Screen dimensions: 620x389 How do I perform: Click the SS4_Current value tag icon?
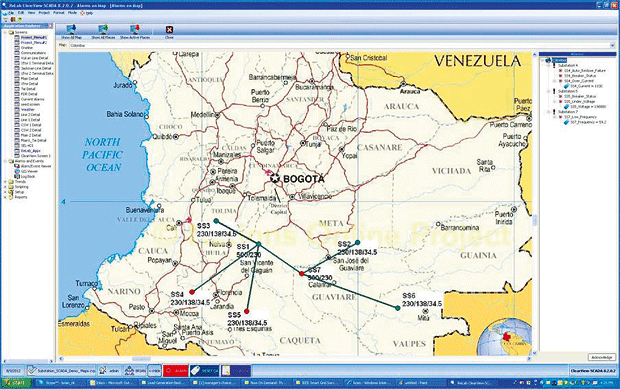tap(566, 86)
